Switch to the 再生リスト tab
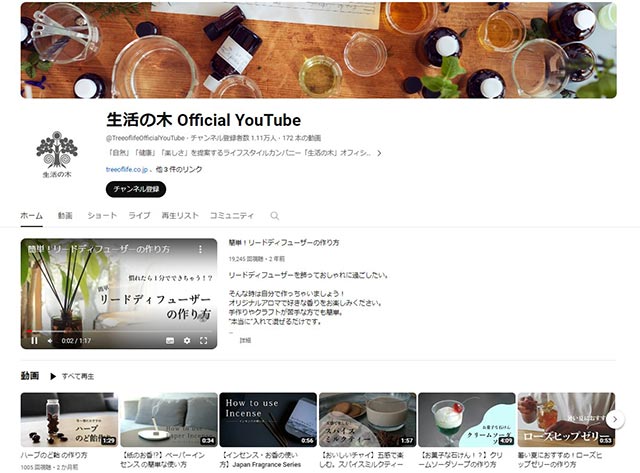 [x=180, y=215]
